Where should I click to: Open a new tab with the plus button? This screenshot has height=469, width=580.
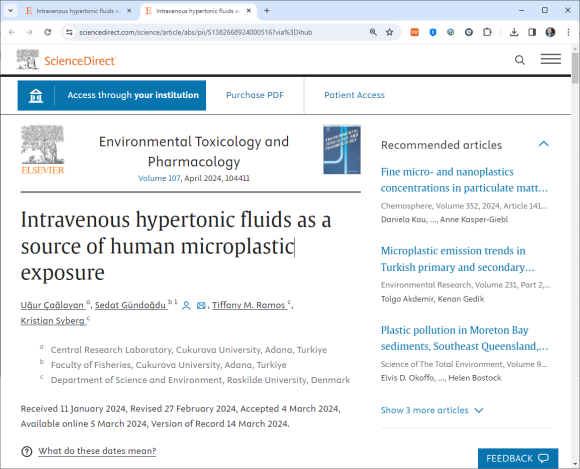click(x=267, y=11)
